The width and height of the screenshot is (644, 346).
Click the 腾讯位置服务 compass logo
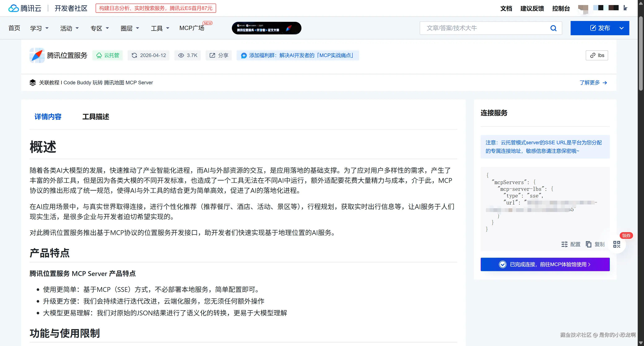click(x=37, y=55)
